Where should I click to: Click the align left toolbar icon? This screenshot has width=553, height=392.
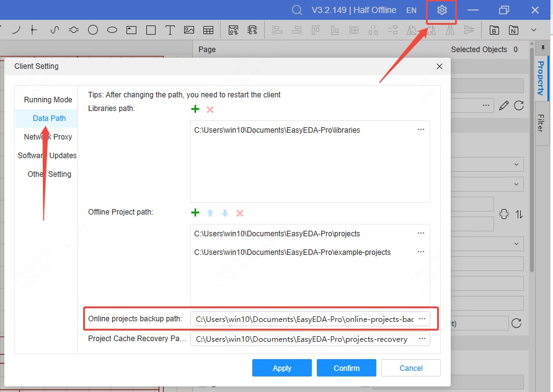tap(278, 30)
